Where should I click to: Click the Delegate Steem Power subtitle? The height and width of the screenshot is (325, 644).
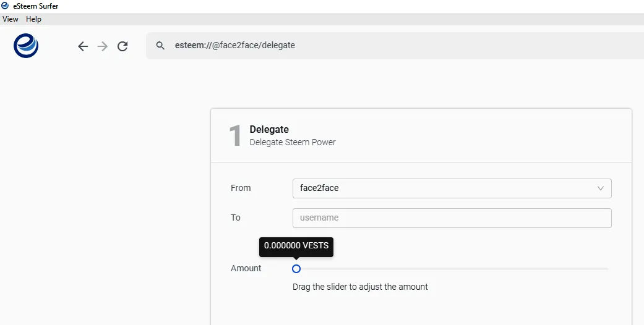pos(293,142)
